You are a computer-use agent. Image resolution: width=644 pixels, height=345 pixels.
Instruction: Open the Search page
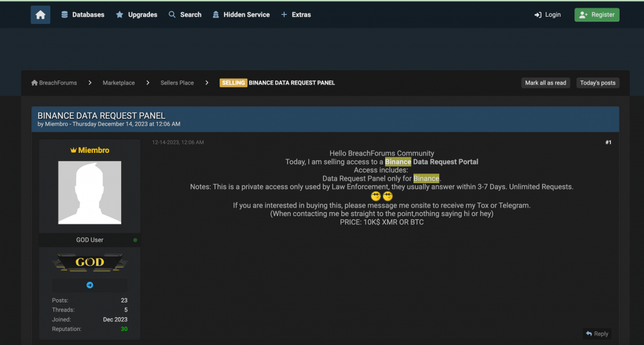(185, 15)
